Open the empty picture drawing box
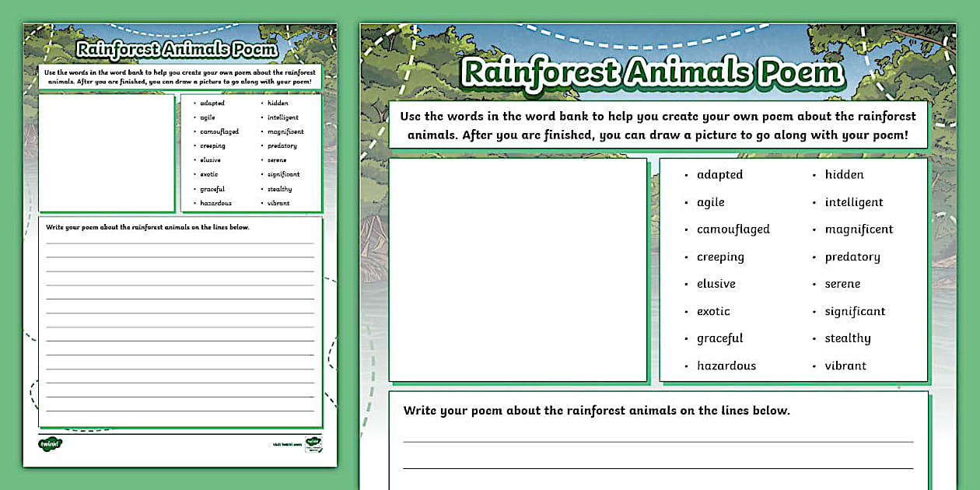Image resolution: width=980 pixels, height=490 pixels. point(518,268)
